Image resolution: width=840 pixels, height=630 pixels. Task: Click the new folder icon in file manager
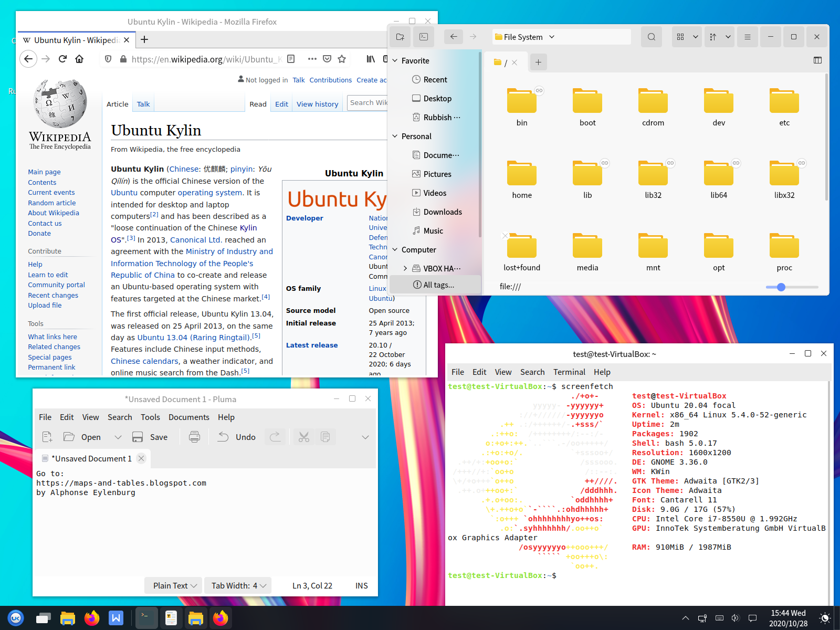pyautogui.click(x=400, y=37)
